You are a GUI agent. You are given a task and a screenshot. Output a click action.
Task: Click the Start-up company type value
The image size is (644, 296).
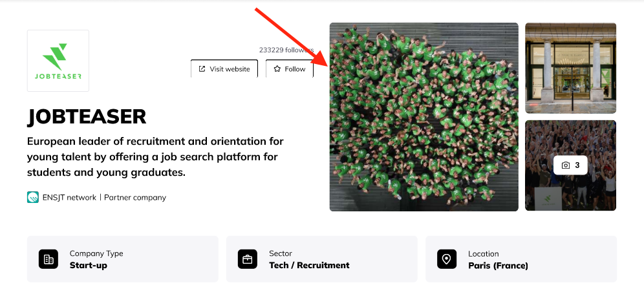(x=89, y=265)
